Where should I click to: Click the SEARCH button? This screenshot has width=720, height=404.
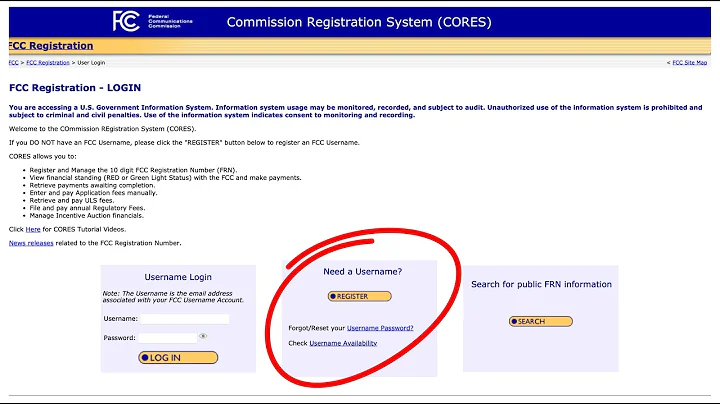tap(540, 321)
